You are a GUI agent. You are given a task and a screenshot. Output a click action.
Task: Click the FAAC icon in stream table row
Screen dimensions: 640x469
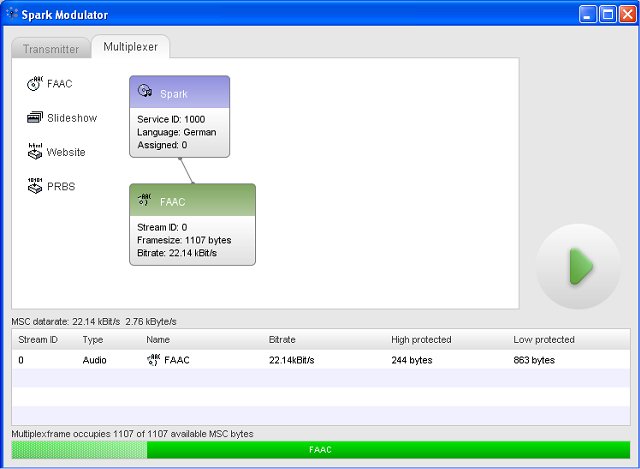click(x=153, y=360)
